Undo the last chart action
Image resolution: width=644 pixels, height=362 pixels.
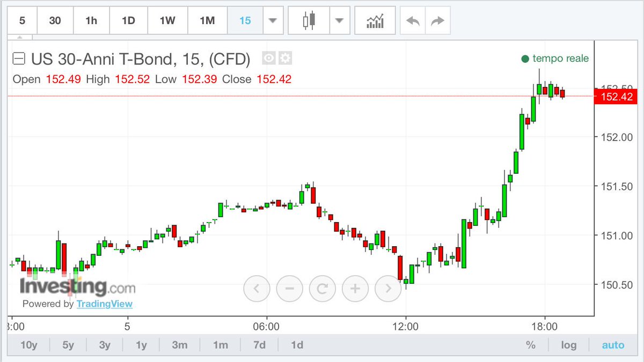[413, 20]
